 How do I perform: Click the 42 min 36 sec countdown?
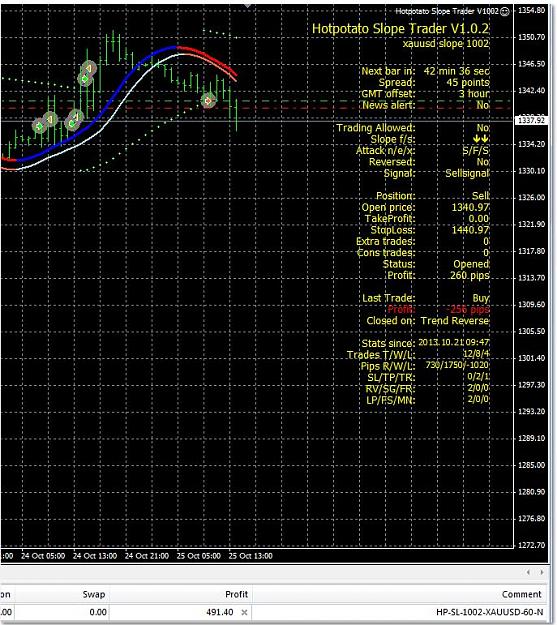pyautogui.click(x=457, y=71)
